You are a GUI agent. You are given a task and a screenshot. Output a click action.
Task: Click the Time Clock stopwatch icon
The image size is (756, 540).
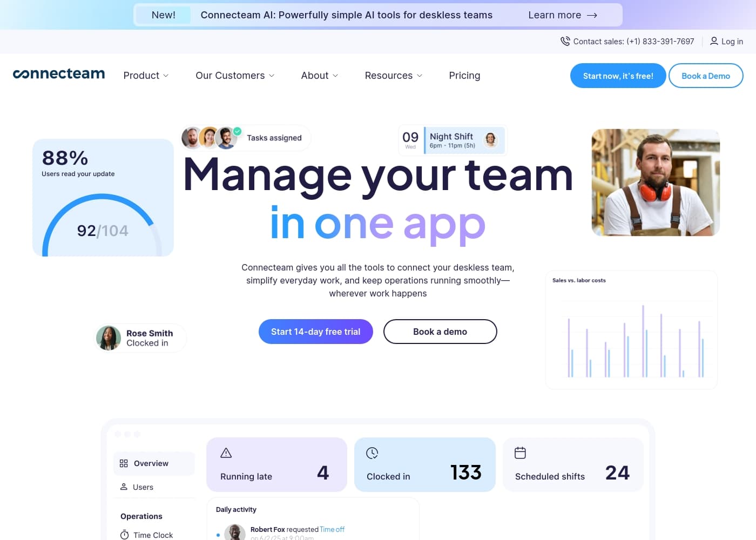pos(124,535)
